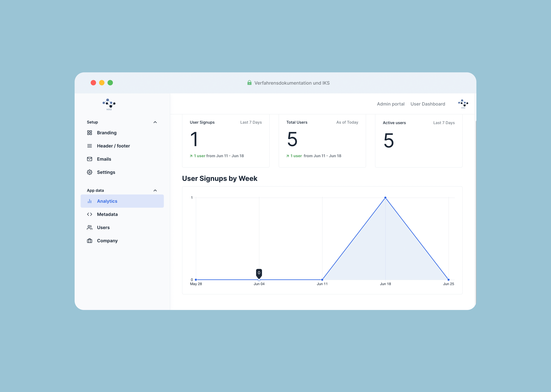The height and width of the screenshot is (392, 551).
Task: Click the VD2 logo in the sidebar
Action: (x=109, y=104)
